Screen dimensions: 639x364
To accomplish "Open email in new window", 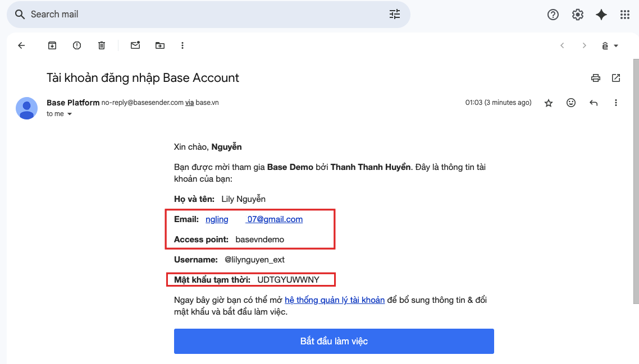I will pyautogui.click(x=616, y=78).
